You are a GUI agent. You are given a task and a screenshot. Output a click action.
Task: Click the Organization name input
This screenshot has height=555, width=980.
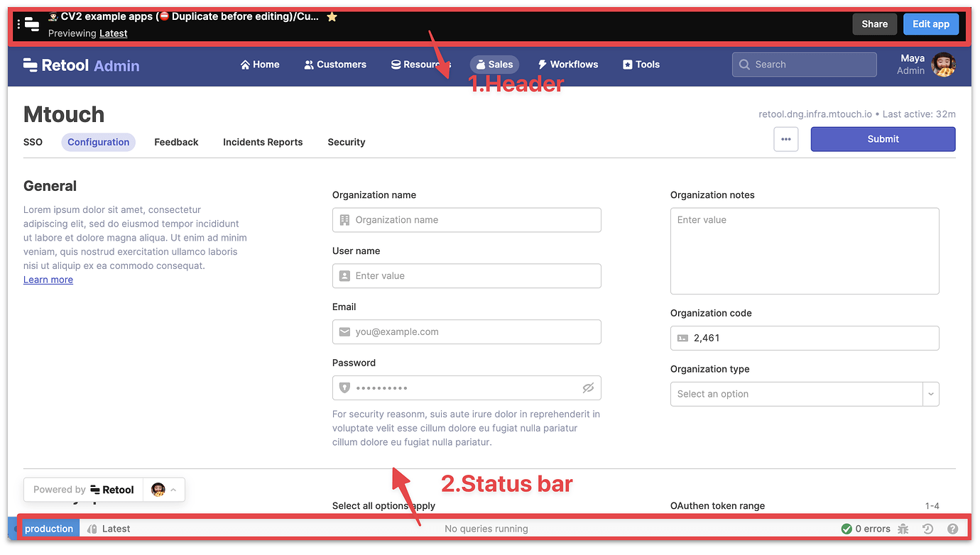click(467, 220)
